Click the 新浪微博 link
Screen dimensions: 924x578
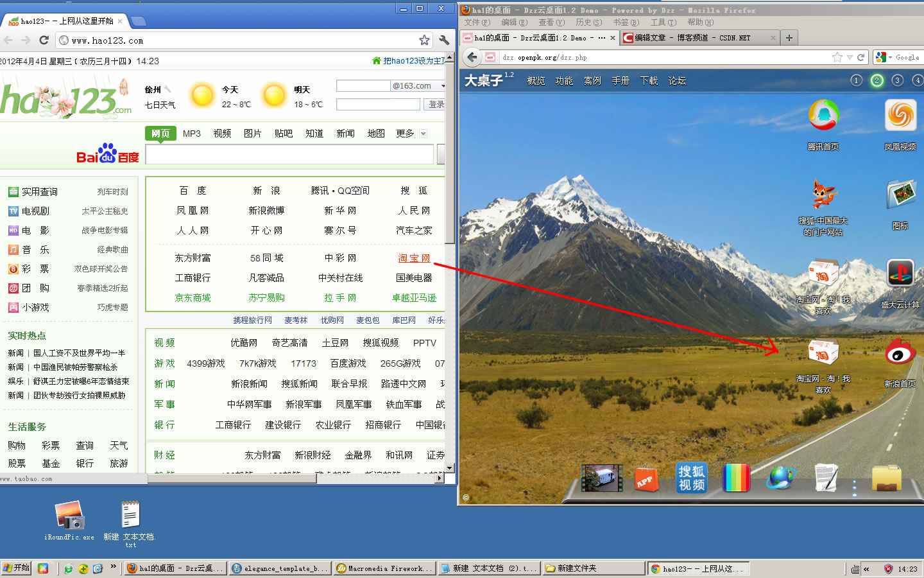tap(266, 211)
